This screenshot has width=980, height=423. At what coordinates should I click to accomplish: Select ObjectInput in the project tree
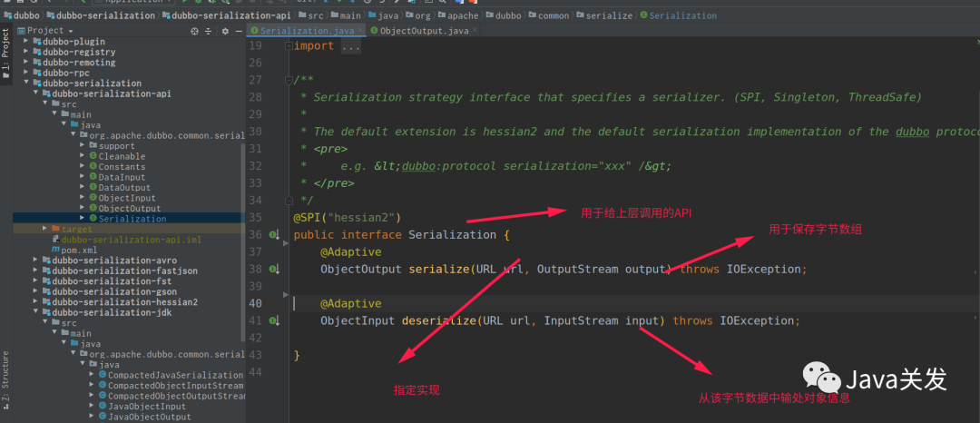click(122, 198)
